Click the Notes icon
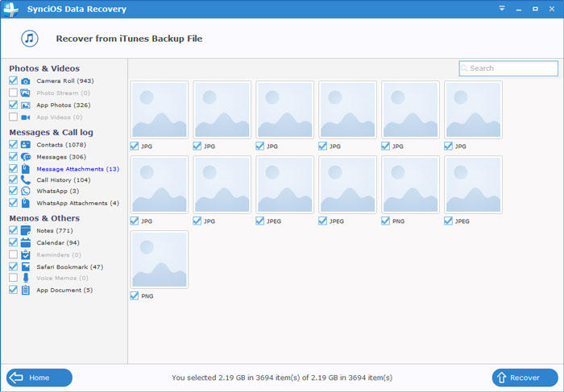The height and width of the screenshot is (392, 564). point(26,231)
